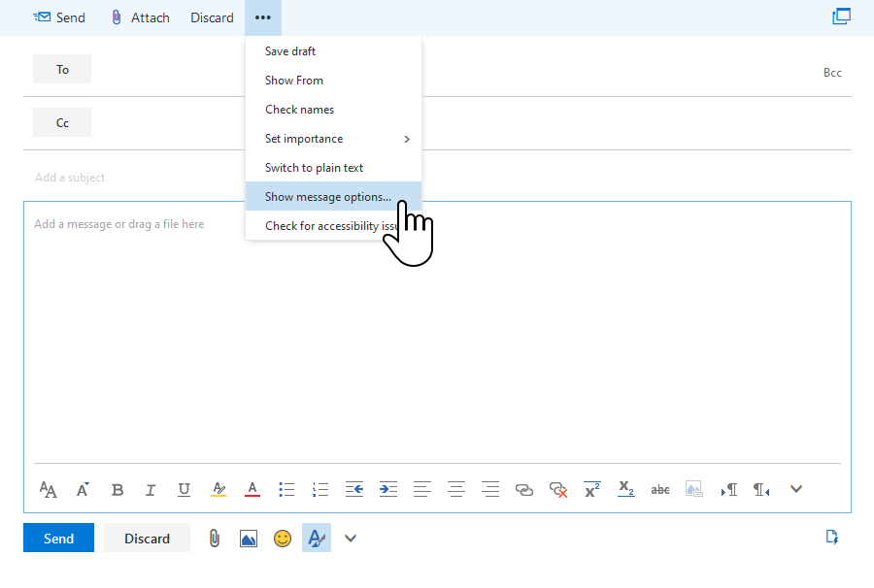Toggle italic text formatting
This screenshot has height=588, width=874.
151,490
